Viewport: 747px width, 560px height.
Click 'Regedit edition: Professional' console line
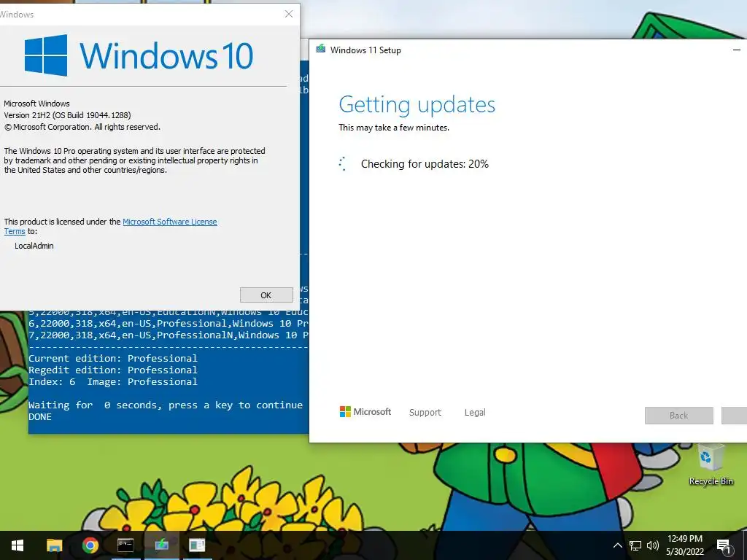pyautogui.click(x=113, y=370)
